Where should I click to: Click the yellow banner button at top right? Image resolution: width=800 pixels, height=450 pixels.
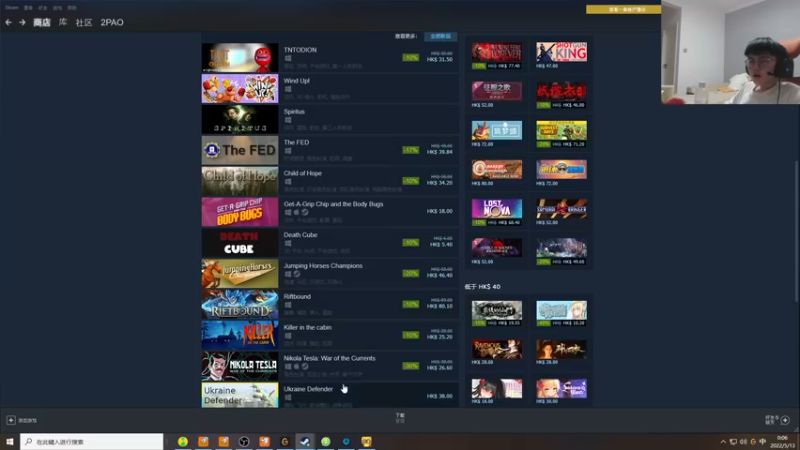(623, 9)
